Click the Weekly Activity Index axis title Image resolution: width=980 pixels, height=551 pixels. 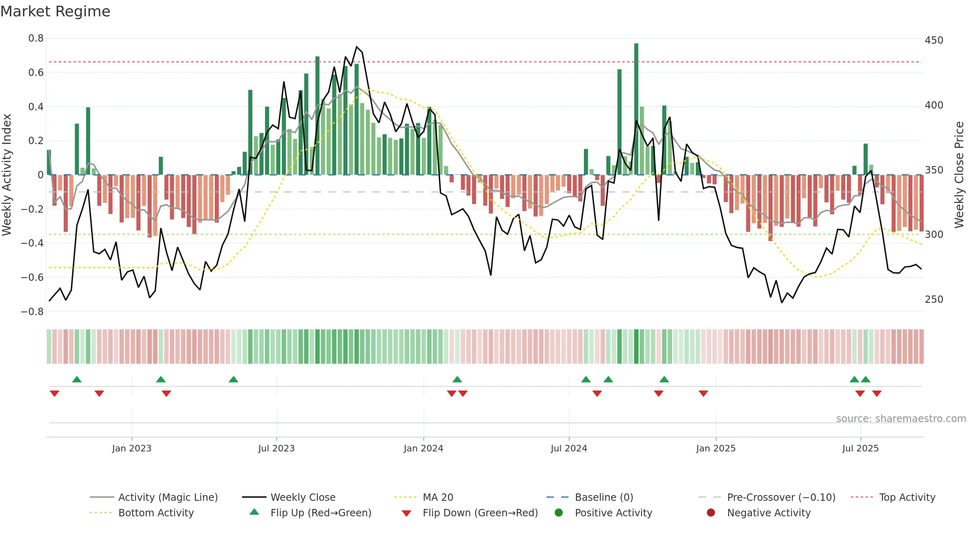[7, 175]
